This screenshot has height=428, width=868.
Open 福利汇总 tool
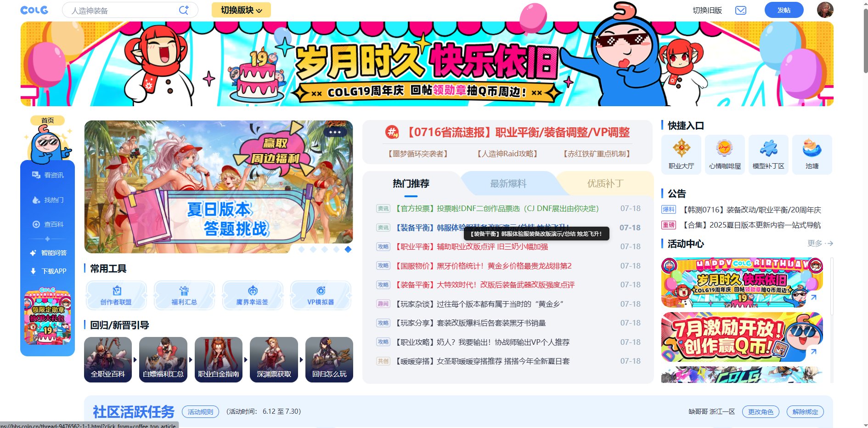[x=184, y=295]
